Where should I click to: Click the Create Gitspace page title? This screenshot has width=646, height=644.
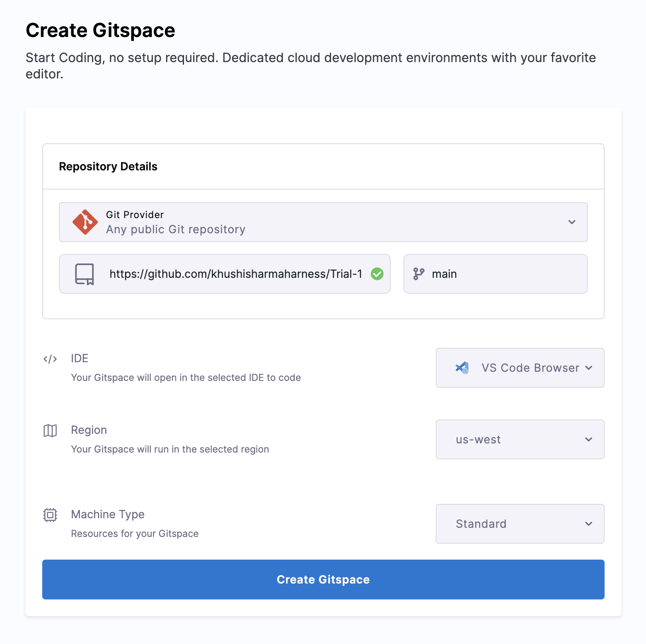[x=100, y=31]
